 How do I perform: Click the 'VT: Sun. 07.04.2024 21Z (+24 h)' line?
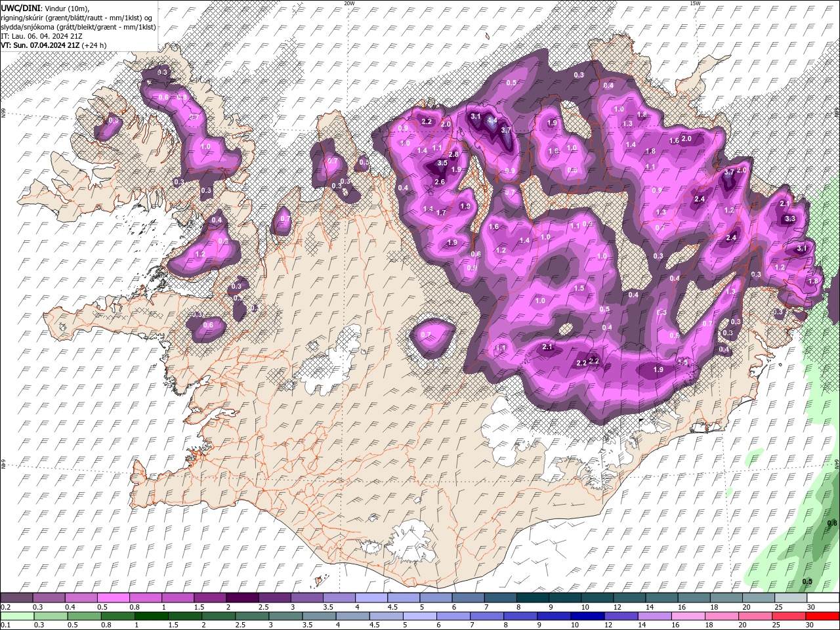coord(54,45)
